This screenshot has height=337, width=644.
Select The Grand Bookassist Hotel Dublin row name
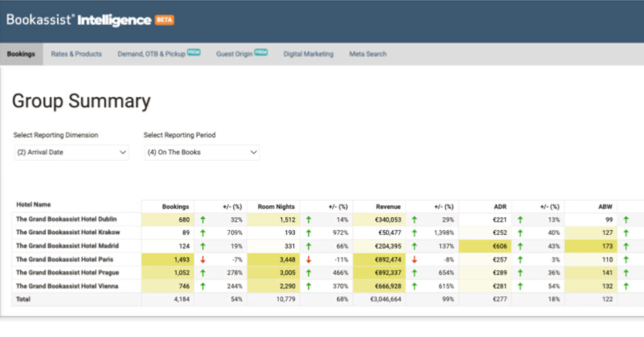click(x=66, y=219)
